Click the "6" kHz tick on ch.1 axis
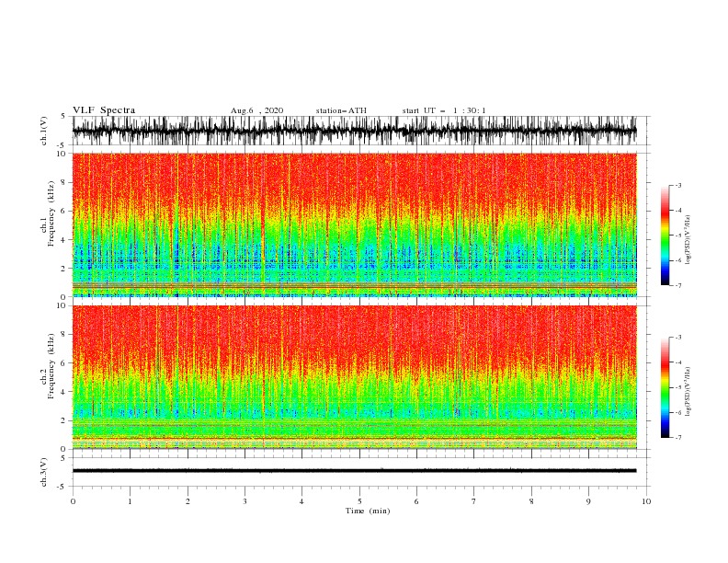The width and height of the screenshot is (728, 563). (63, 212)
